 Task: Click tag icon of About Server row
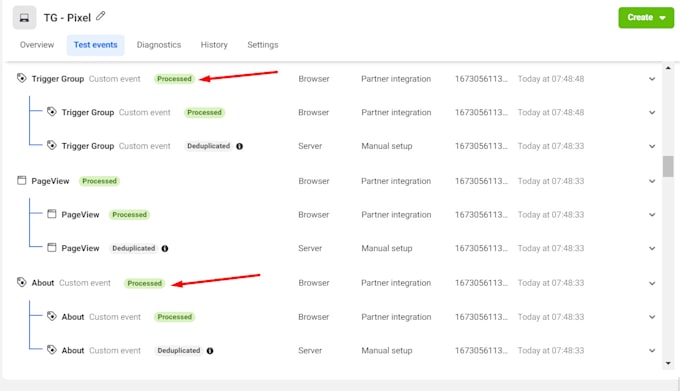(52, 349)
